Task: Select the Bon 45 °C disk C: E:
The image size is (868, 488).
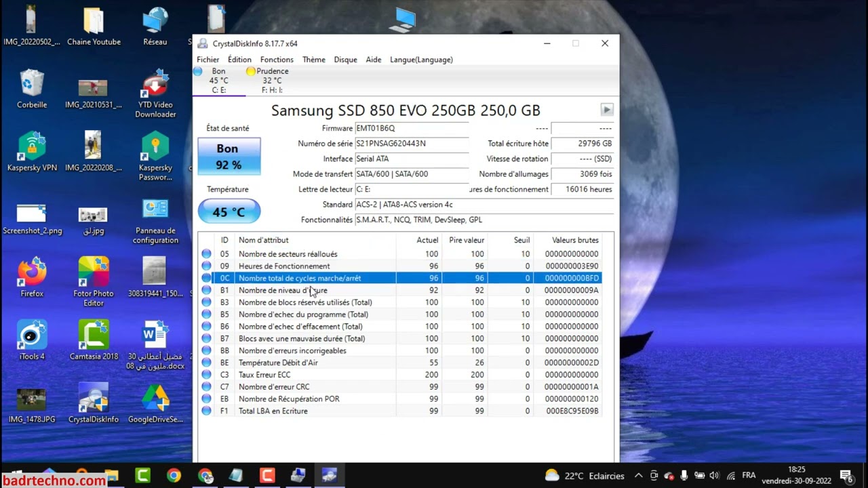Action: pyautogui.click(x=218, y=81)
